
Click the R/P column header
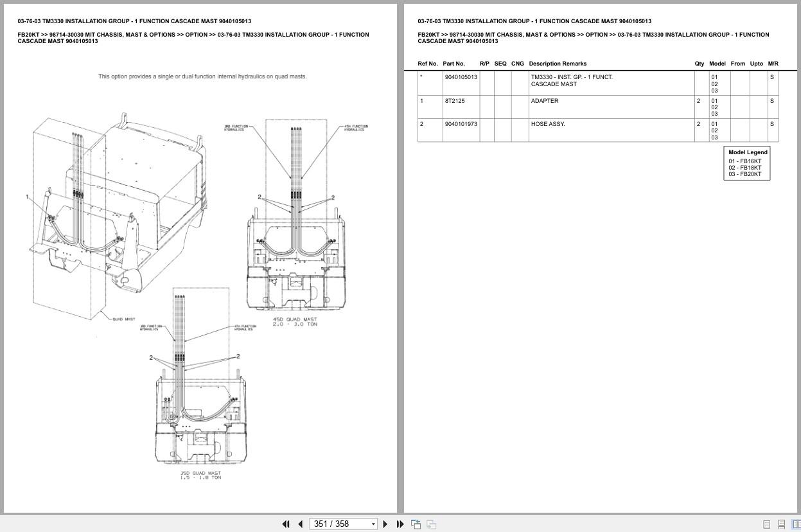click(x=484, y=64)
